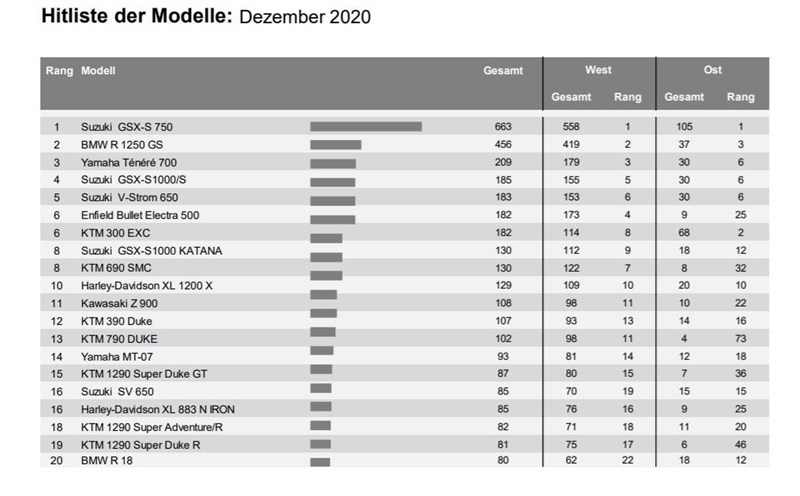Click the West total 558
Image resolution: width=800 pixels, height=496 pixels.
(x=570, y=127)
